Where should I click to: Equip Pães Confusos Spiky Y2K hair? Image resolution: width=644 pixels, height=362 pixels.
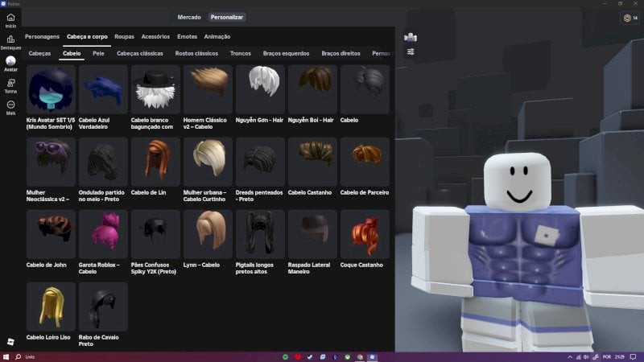click(155, 234)
